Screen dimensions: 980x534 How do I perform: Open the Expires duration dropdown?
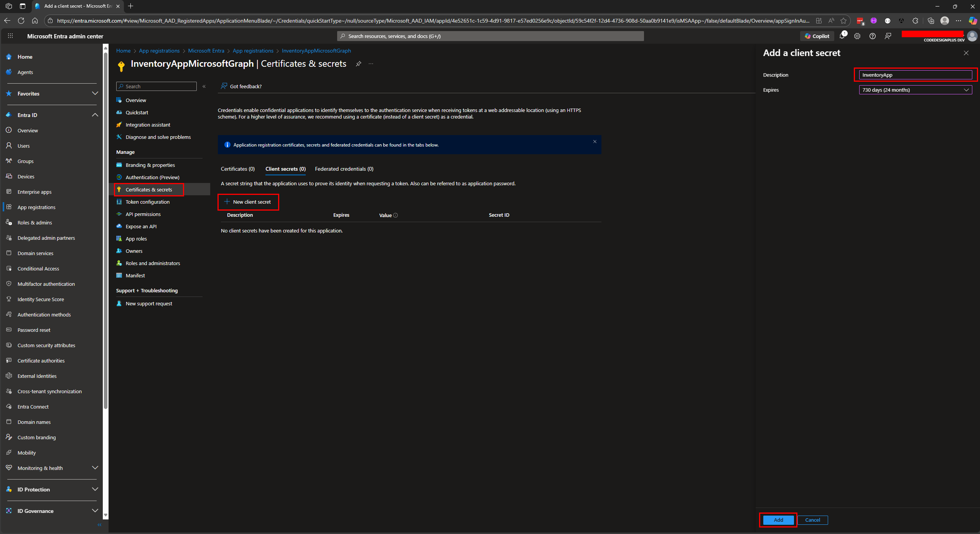[x=915, y=90]
